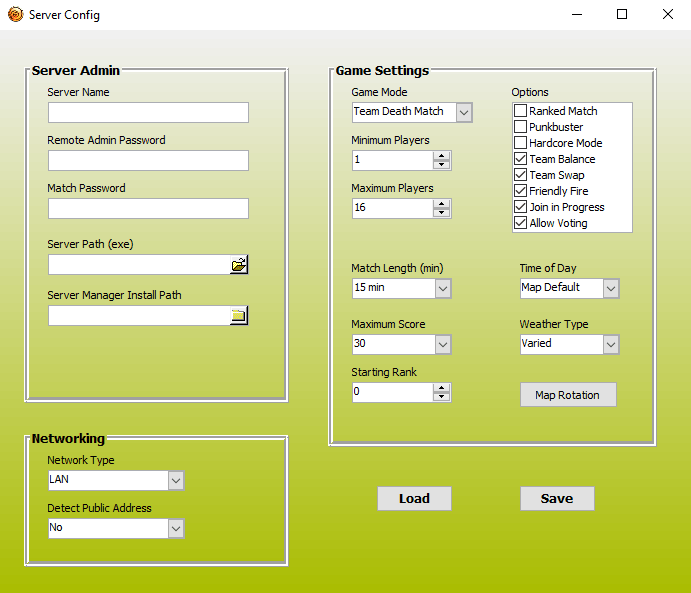
Task: Increase the Starting Rank with the up arrow
Action: [442, 388]
